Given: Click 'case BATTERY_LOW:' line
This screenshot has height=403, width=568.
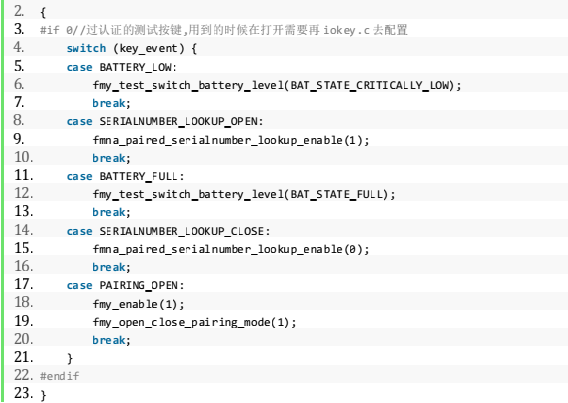Looking at the screenshot, I should coord(121,67).
